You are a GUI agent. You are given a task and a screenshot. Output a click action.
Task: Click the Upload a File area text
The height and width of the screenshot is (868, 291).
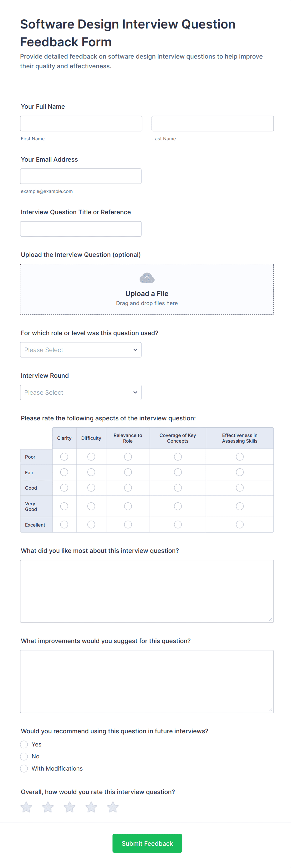click(147, 294)
